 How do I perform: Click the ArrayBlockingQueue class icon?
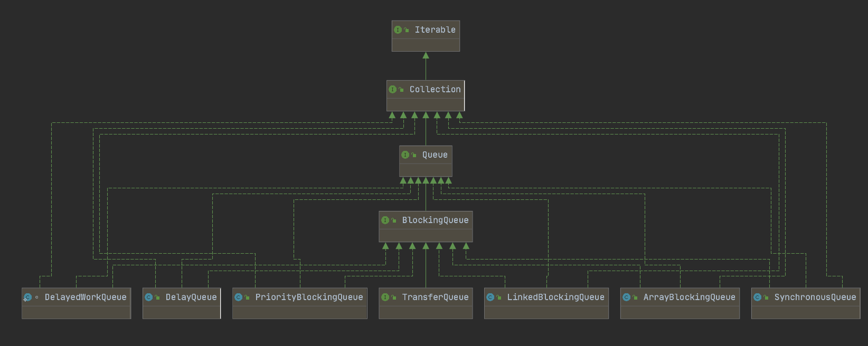(627, 297)
